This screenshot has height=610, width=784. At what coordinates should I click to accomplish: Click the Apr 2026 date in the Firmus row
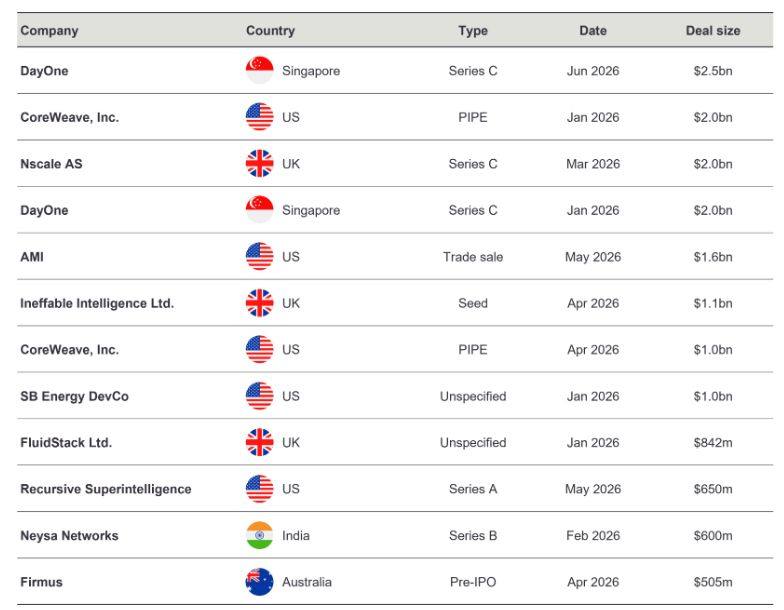tap(592, 582)
